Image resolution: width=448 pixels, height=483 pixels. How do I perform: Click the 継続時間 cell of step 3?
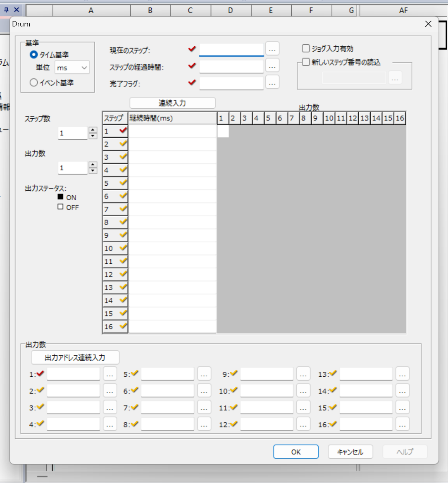pos(172,157)
